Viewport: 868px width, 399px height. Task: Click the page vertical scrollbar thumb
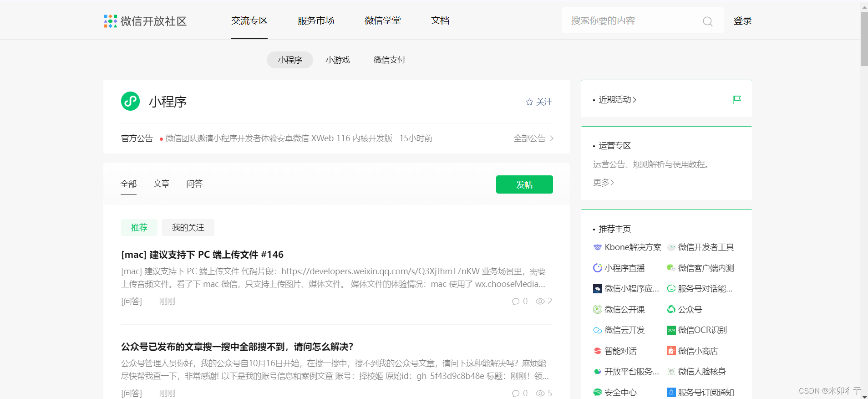(x=864, y=39)
